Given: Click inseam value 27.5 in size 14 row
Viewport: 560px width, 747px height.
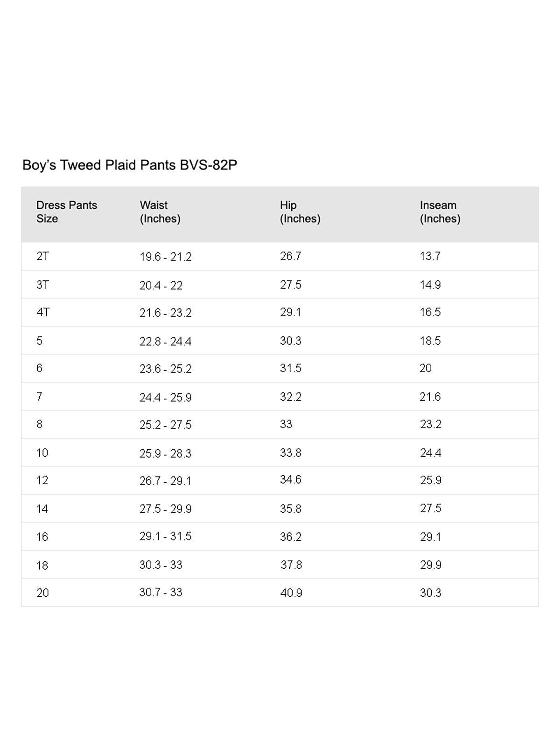Looking at the screenshot, I should pos(430,508).
